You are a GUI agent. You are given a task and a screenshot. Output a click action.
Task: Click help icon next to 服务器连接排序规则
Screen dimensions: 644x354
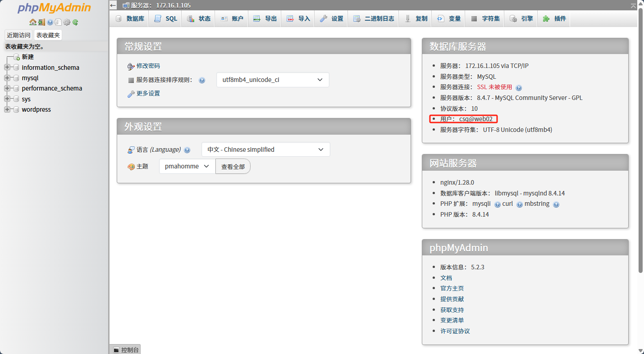[202, 80]
